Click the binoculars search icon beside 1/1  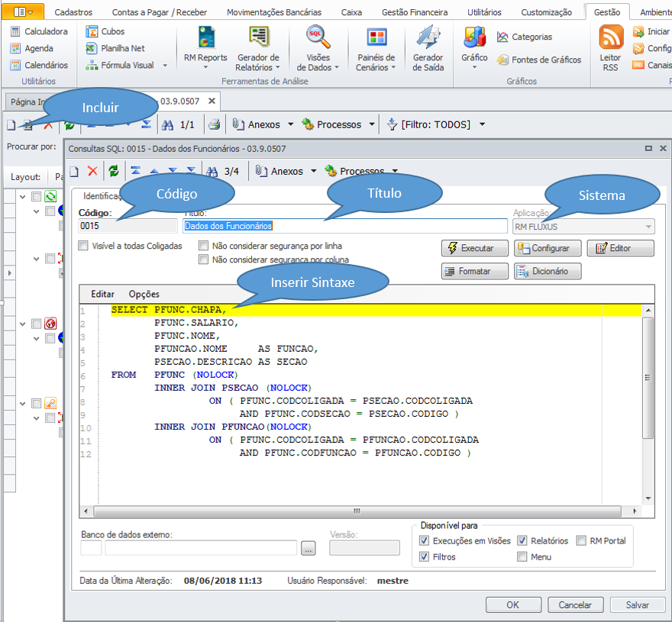pos(167,124)
